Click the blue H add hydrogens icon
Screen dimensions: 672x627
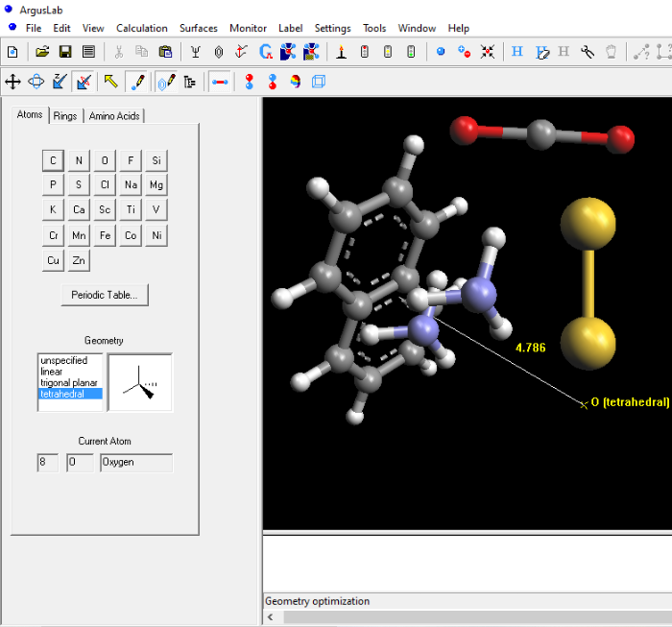click(x=517, y=52)
